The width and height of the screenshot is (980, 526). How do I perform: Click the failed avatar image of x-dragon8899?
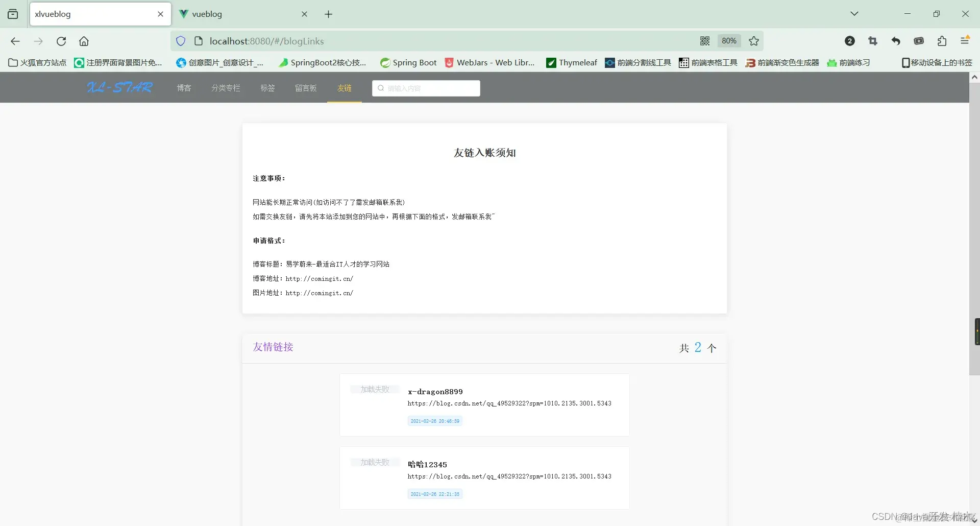pyautogui.click(x=375, y=389)
